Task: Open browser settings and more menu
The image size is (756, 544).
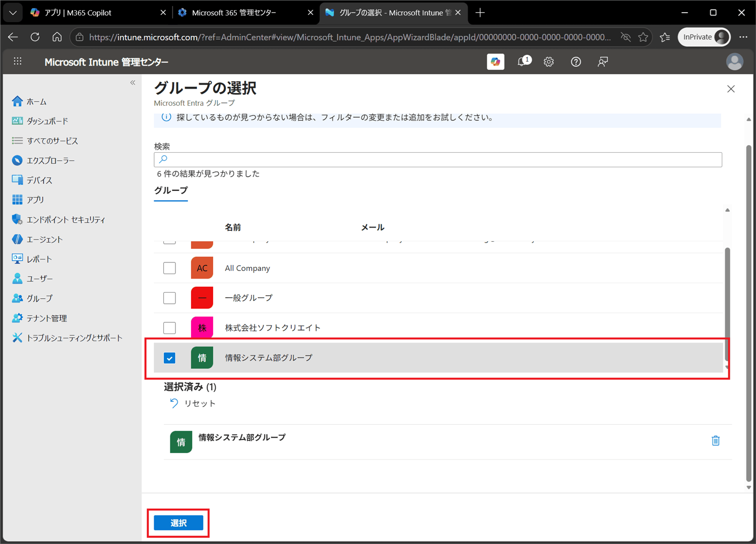Action: [743, 37]
